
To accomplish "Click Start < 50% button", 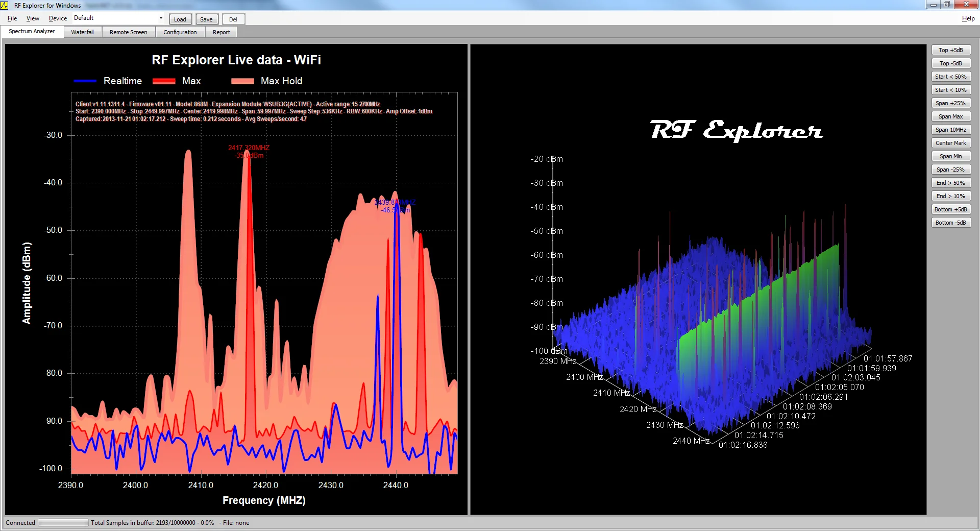I will click(950, 77).
